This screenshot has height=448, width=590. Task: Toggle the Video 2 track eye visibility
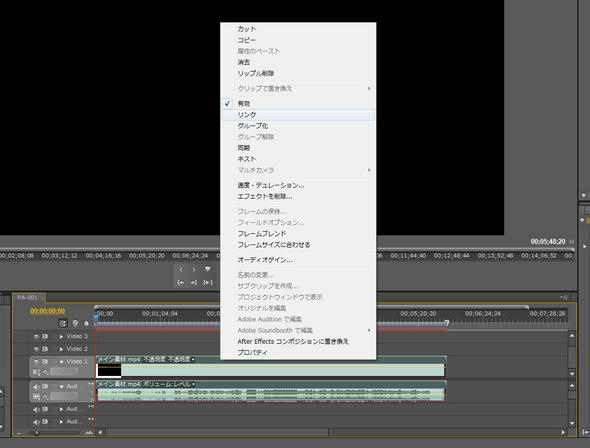coord(36,349)
